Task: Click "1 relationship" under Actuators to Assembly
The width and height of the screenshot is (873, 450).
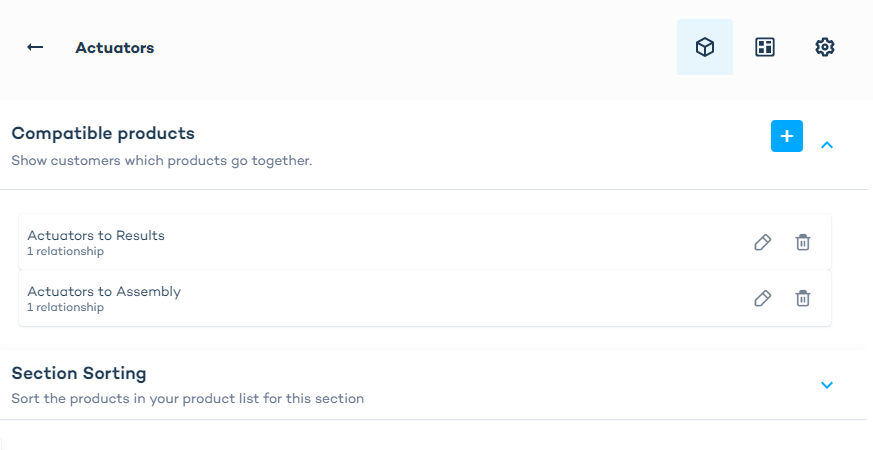Action: coord(65,308)
